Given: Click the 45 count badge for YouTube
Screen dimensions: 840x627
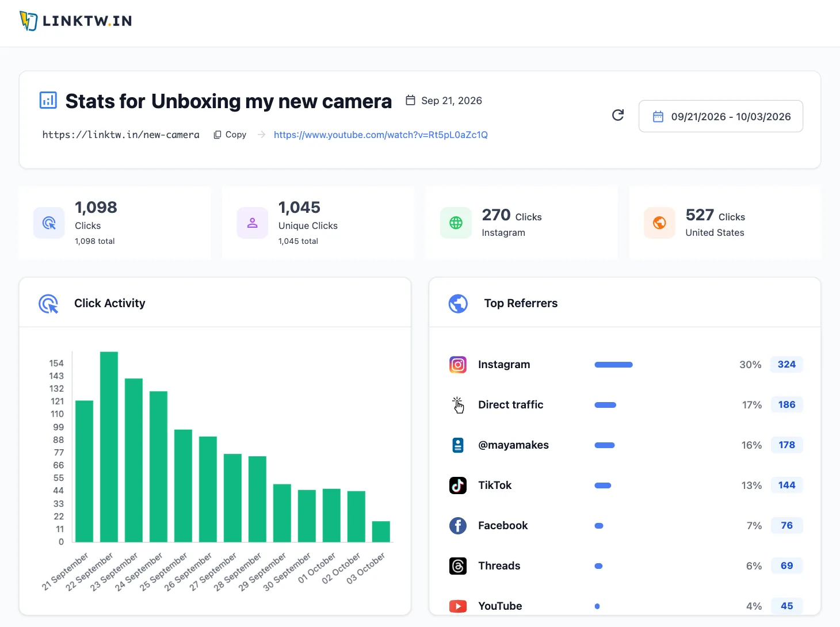Looking at the screenshot, I should click(x=786, y=606).
